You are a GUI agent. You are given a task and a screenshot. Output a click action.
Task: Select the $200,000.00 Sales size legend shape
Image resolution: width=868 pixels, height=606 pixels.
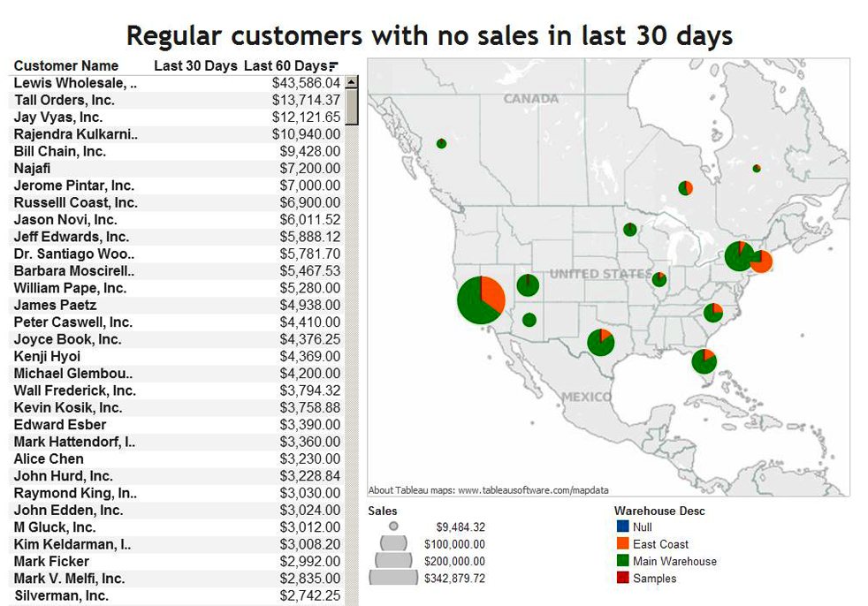393,561
